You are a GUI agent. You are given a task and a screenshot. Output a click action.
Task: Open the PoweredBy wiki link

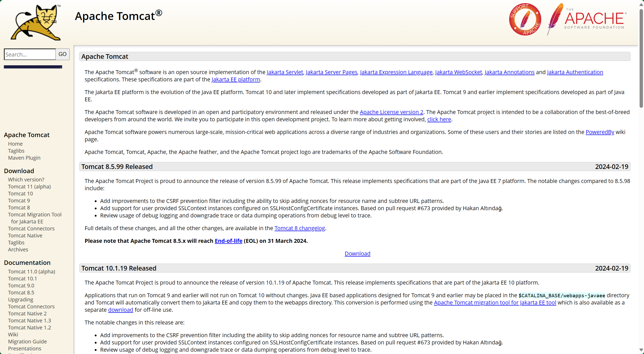600,132
